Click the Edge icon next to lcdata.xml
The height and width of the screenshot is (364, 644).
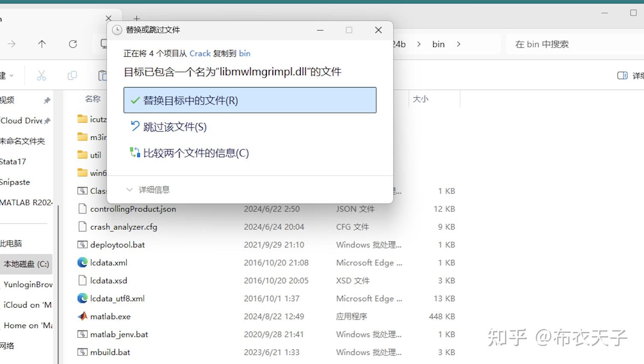82,262
